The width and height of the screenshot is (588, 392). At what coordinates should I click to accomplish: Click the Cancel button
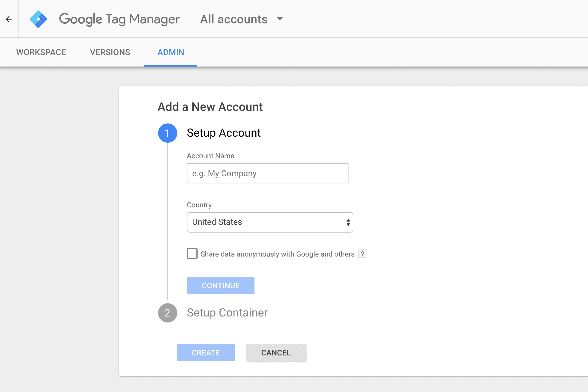click(x=276, y=353)
